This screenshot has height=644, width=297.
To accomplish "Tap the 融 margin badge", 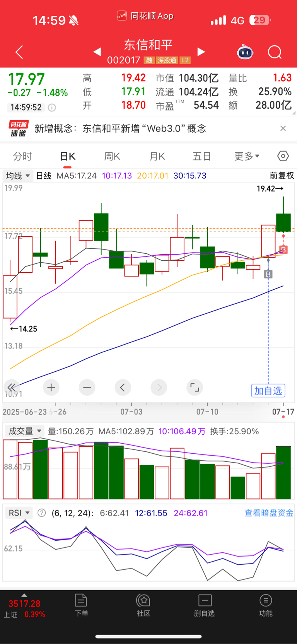I will coord(149,60).
